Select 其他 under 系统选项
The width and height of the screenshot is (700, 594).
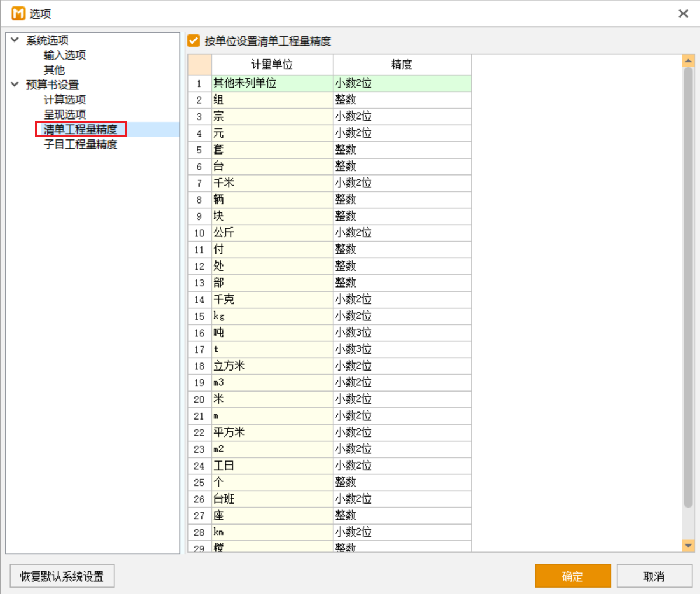pyautogui.click(x=54, y=69)
